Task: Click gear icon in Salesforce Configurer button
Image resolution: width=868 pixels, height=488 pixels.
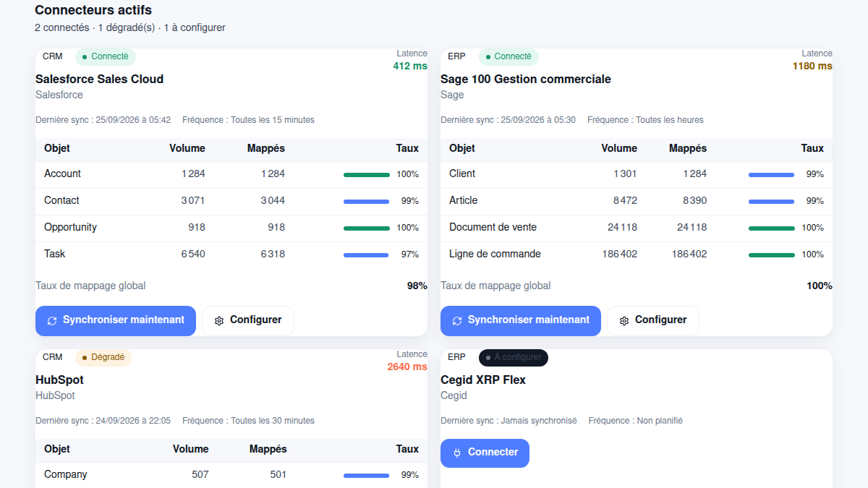Action: click(219, 321)
